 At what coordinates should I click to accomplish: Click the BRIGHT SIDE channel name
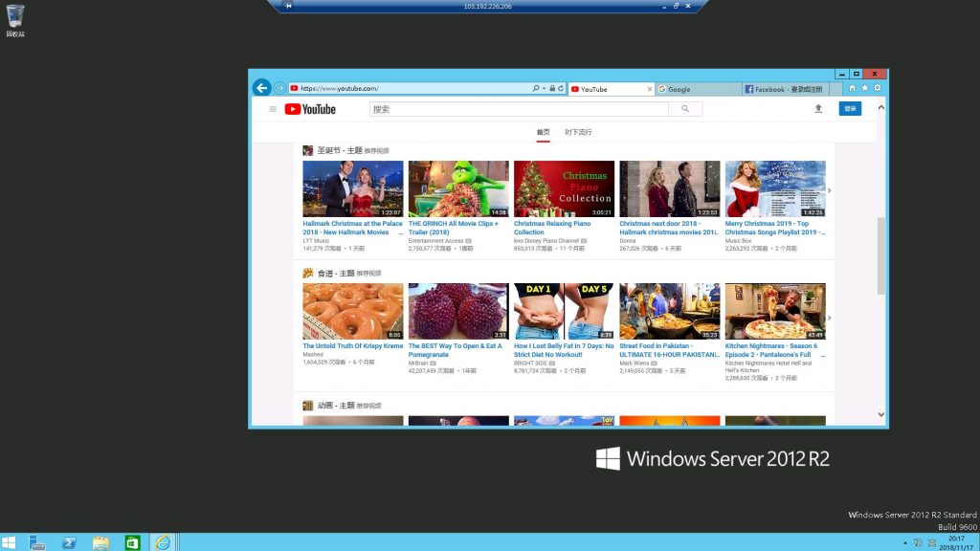[x=530, y=363]
